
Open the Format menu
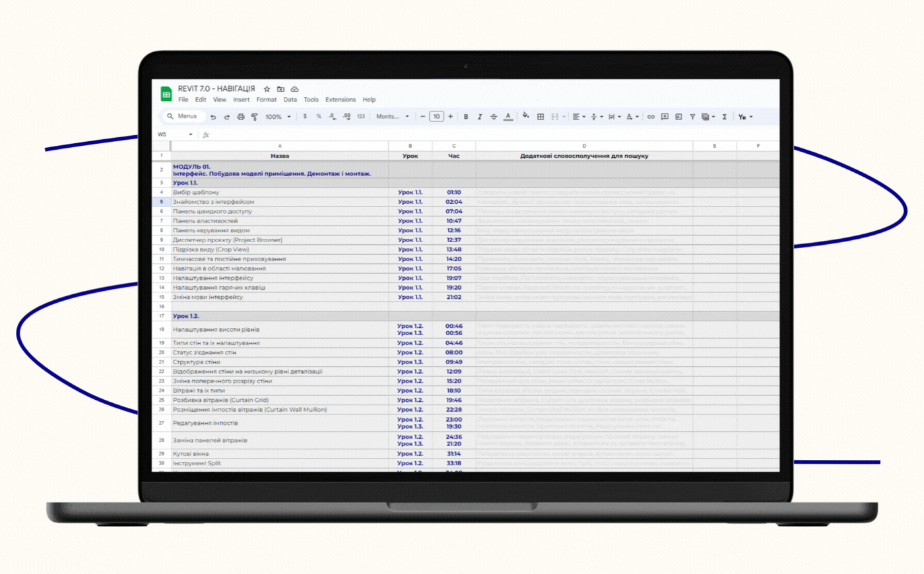[266, 100]
